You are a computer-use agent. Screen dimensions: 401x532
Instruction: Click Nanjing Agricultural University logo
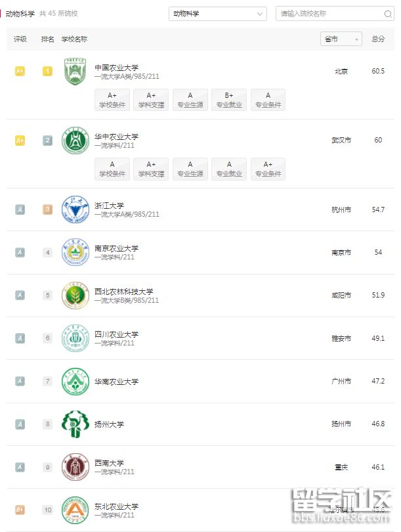coord(75,252)
